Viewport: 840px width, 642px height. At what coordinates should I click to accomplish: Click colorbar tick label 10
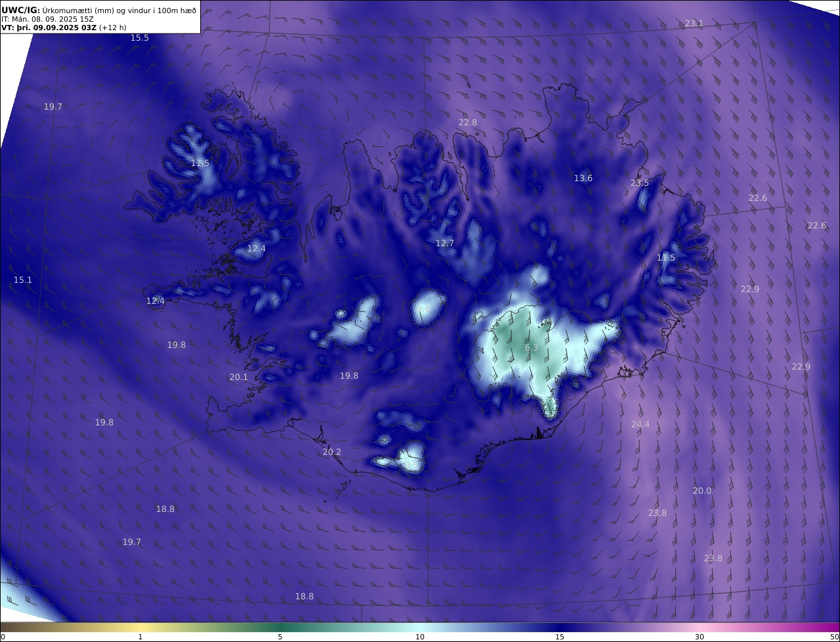point(420,637)
